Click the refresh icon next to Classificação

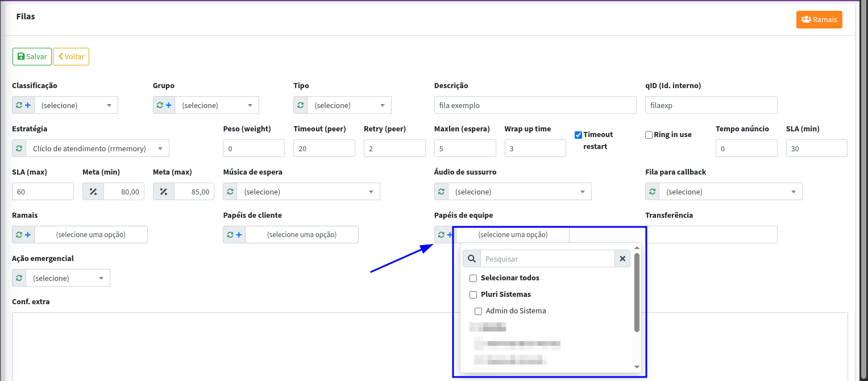pyautogui.click(x=19, y=105)
